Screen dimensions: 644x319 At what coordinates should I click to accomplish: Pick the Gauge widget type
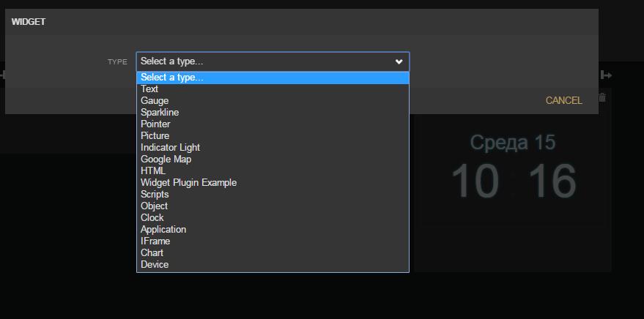coord(155,101)
